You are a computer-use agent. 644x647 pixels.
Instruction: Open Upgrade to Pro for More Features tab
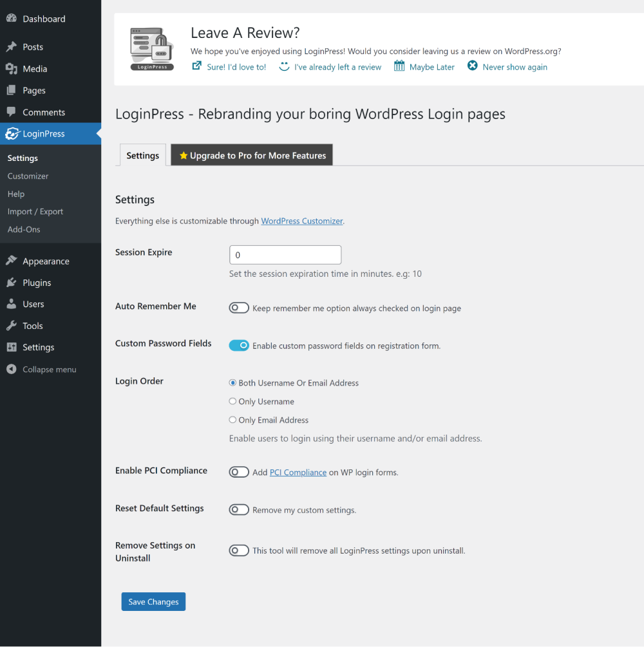[252, 155]
